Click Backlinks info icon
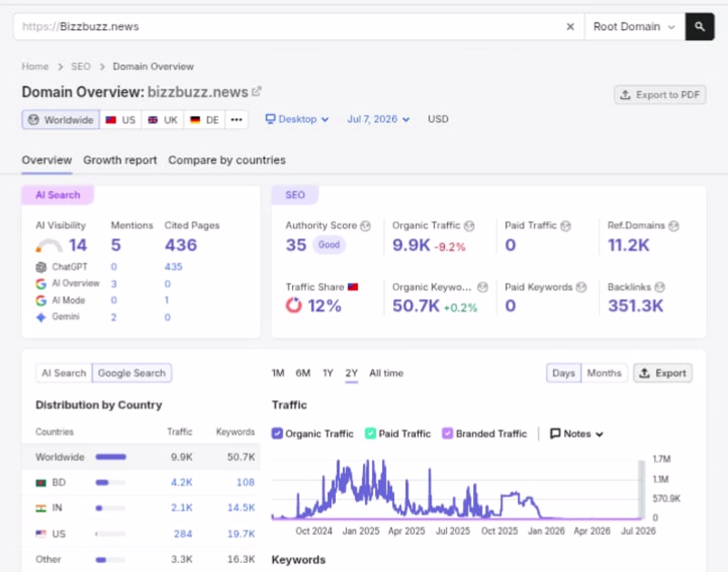 click(x=660, y=287)
